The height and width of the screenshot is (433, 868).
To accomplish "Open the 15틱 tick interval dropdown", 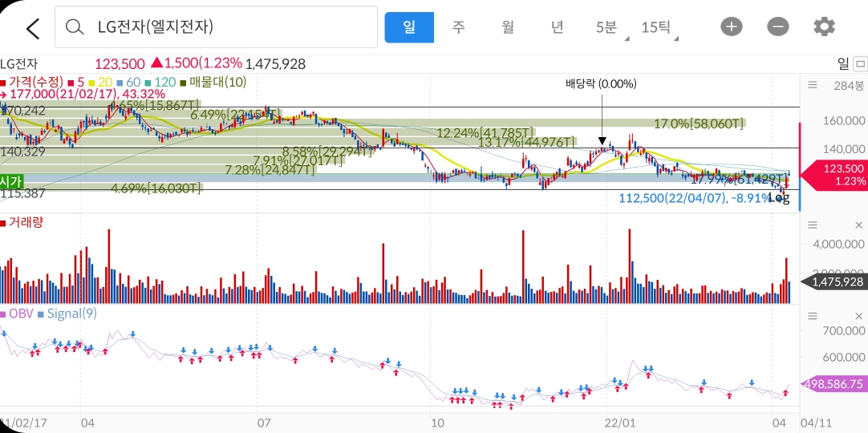I will click(657, 27).
